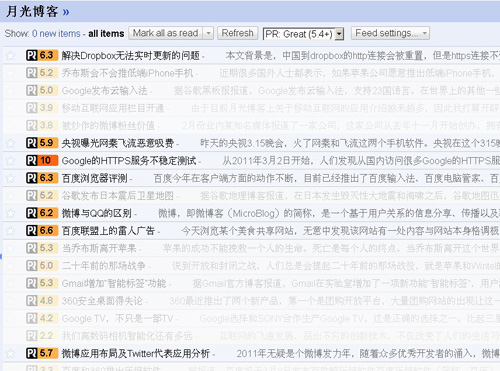The height and width of the screenshot is (371, 500).
Task: Click PostRank 4.8 badge on 360安全桌面得失论 row
Action: pyautogui.click(x=42, y=301)
